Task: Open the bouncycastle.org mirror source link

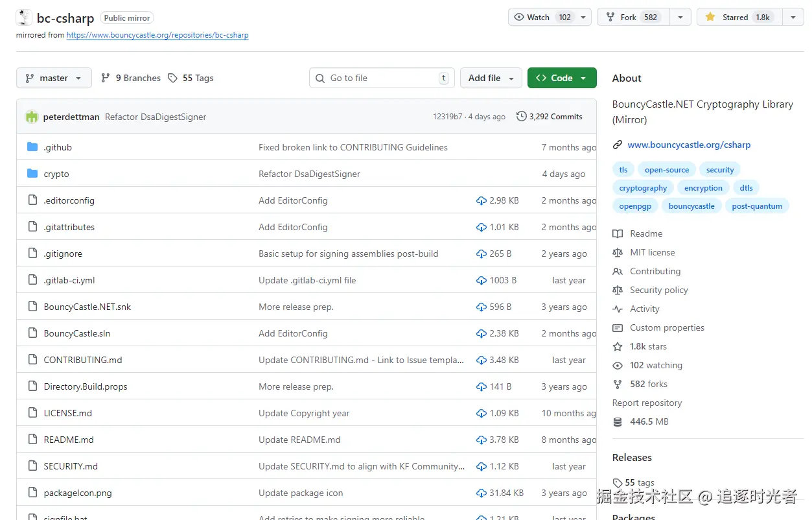Action: (x=157, y=35)
